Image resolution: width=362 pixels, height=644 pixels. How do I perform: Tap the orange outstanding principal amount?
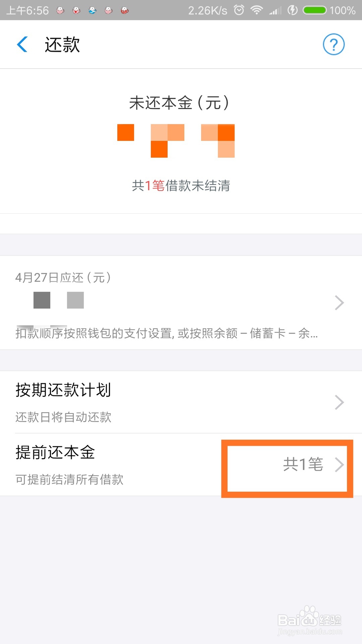[x=176, y=141]
